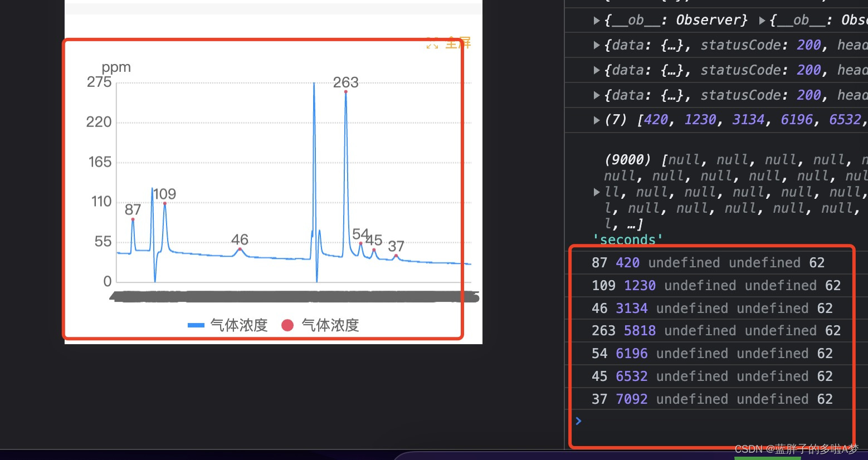Click the 275 label on ppm axis

point(99,82)
